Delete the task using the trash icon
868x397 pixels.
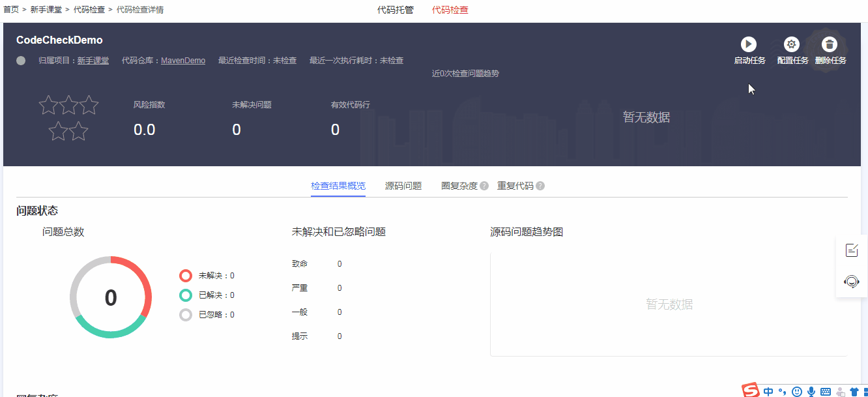point(829,45)
